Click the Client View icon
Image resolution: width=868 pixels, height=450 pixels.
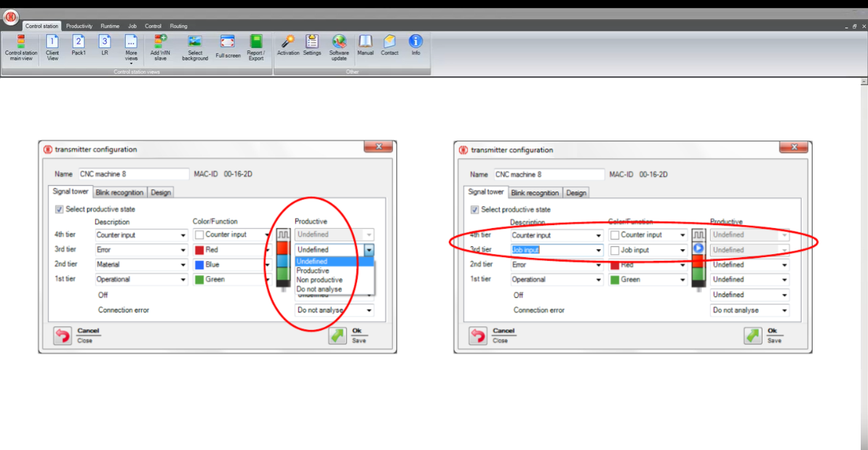[52, 47]
